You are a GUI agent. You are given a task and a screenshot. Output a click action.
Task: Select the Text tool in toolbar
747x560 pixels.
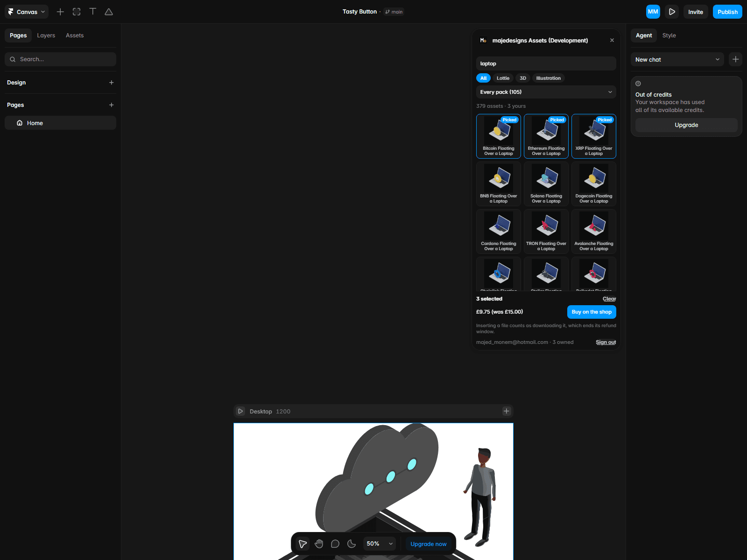[93, 12]
